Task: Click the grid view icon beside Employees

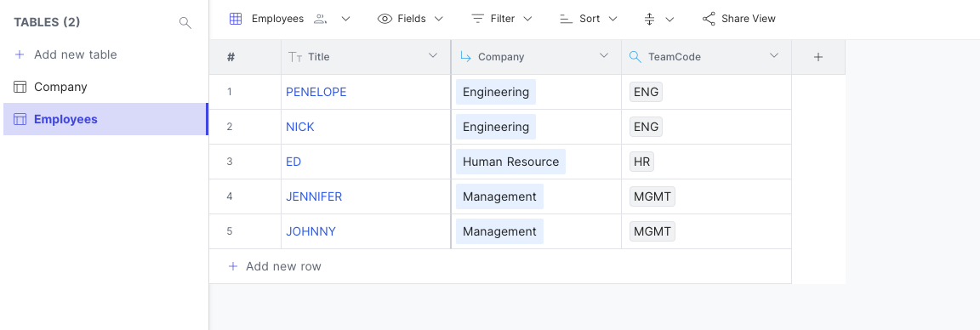Action: click(236, 19)
